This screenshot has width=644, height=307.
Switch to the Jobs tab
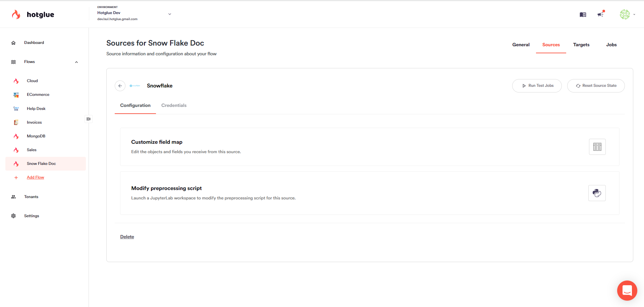click(611, 45)
